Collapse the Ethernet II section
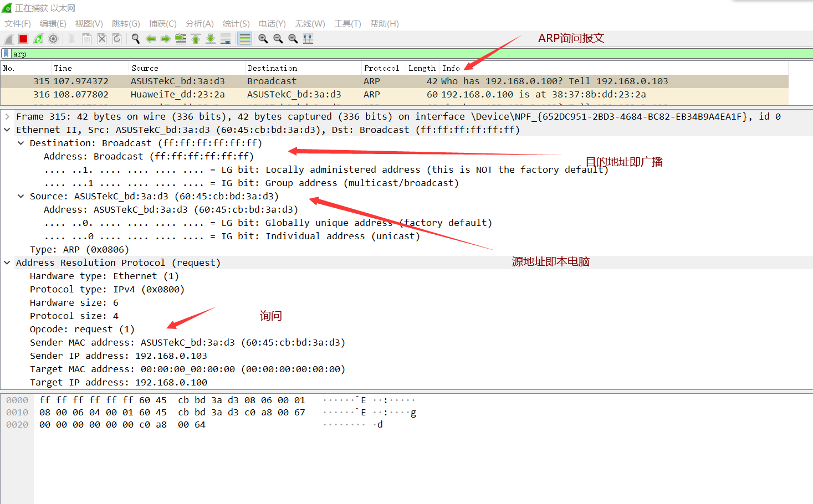Image resolution: width=813 pixels, height=504 pixels. [7, 129]
